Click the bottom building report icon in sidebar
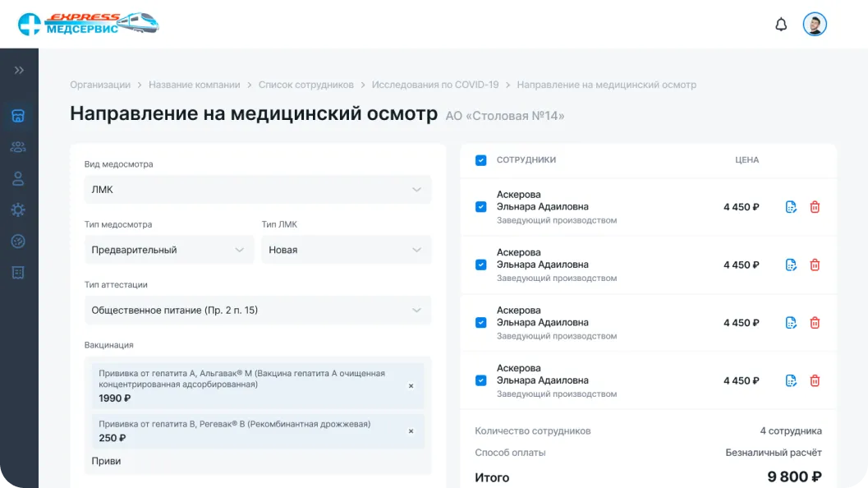 tap(18, 273)
